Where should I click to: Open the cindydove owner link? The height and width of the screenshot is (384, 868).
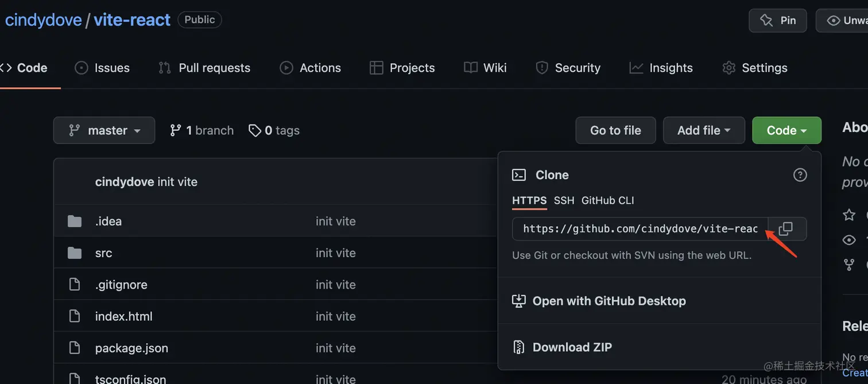pos(43,20)
